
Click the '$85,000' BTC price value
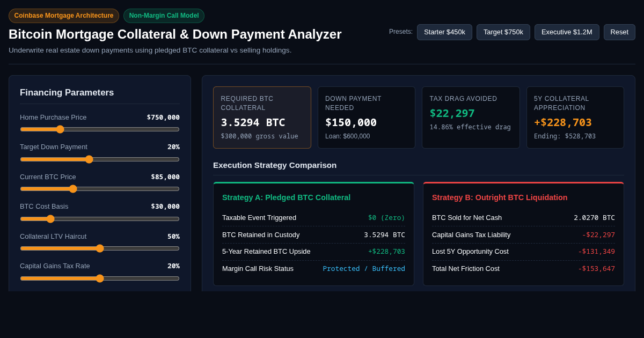coord(165,177)
